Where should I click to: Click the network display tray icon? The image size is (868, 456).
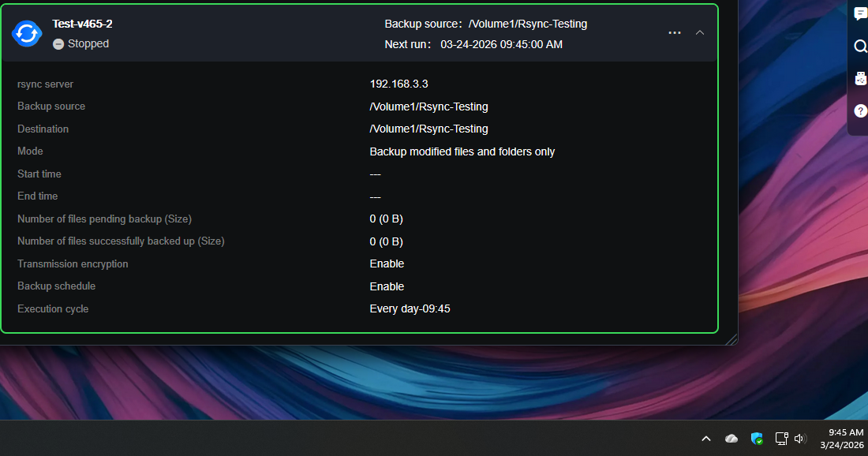click(x=782, y=439)
